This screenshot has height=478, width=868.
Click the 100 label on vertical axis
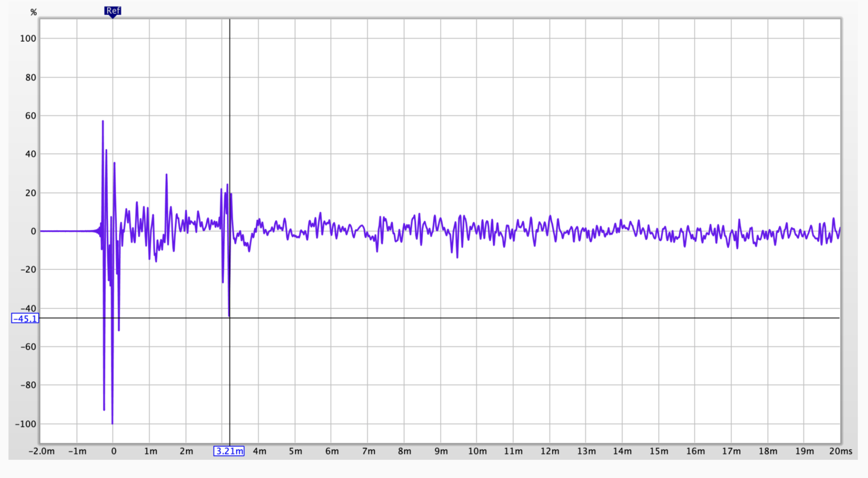click(28, 38)
